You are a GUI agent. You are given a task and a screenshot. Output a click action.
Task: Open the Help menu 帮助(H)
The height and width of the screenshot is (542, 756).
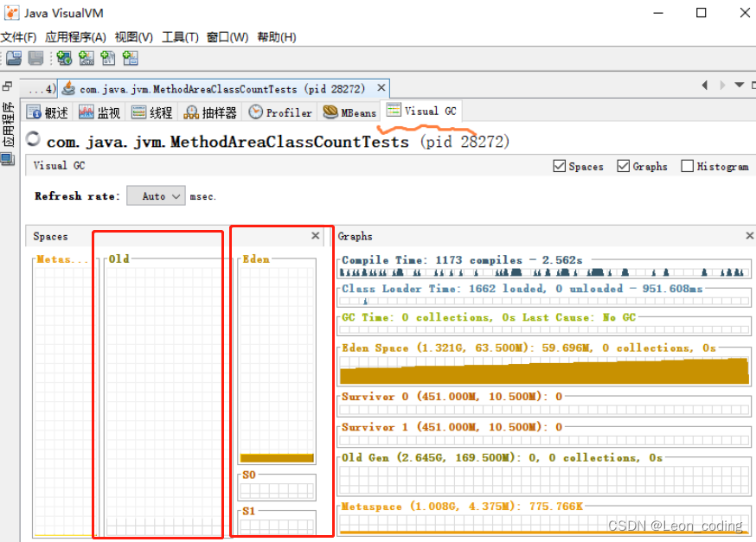[x=276, y=37]
